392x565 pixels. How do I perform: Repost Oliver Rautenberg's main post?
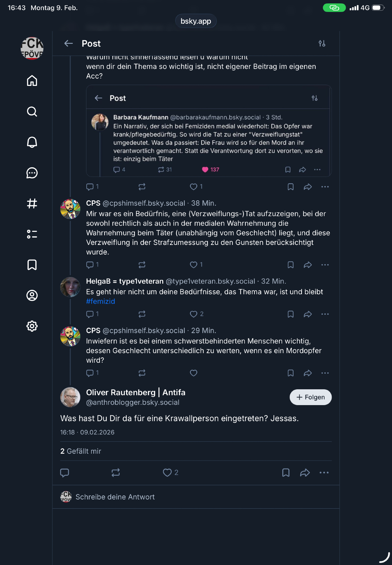coord(116,473)
